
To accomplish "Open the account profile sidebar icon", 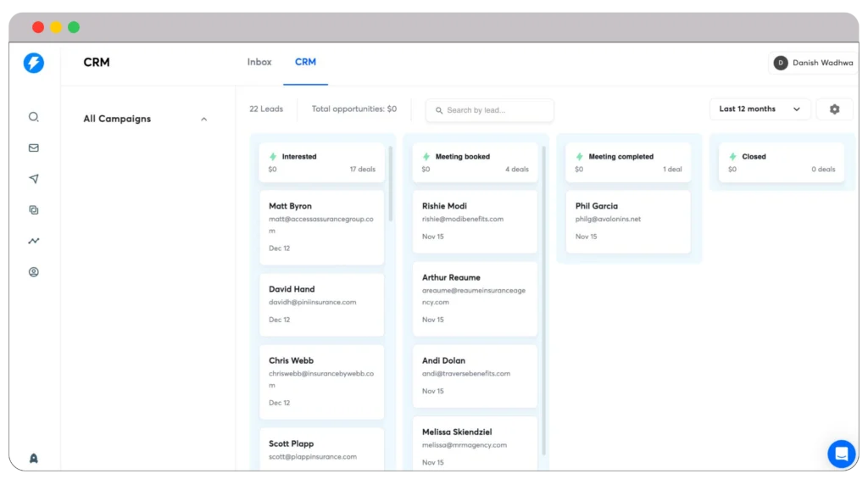I will click(34, 272).
